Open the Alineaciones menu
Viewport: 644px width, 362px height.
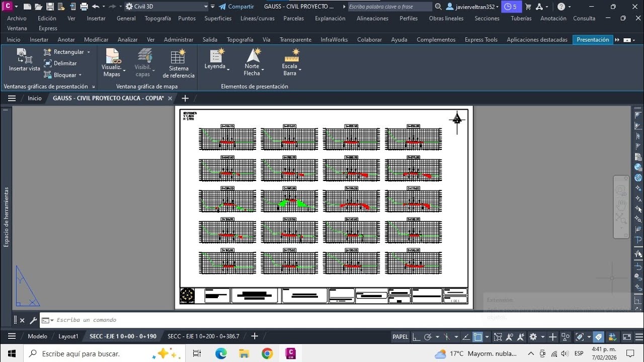(x=372, y=18)
